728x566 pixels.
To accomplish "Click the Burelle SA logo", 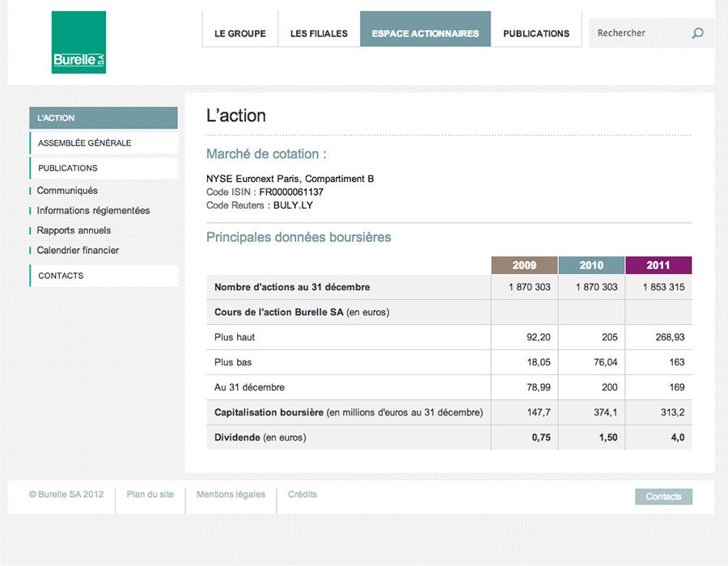I will (x=78, y=42).
